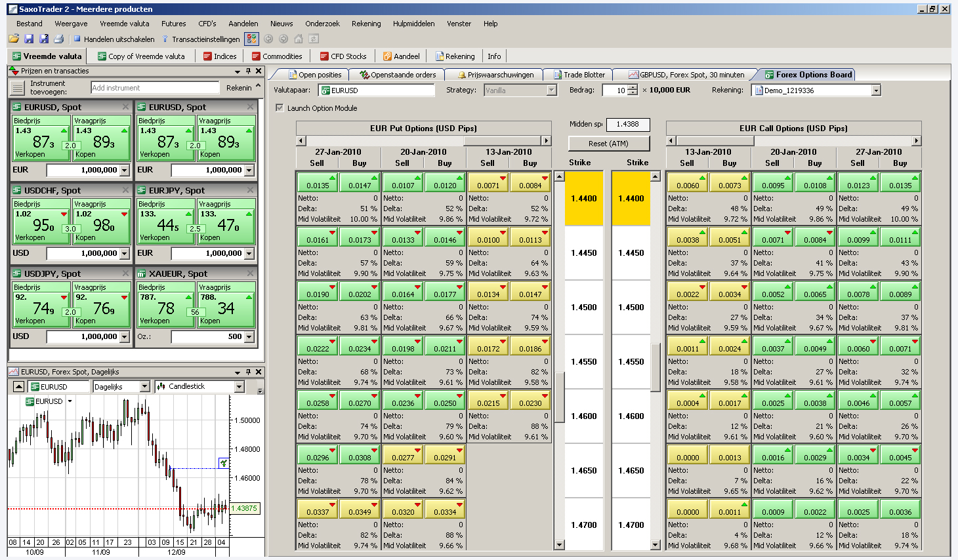The image size is (958, 560).
Task: Click call options horizontal scrollbar thumb
Action: (715, 140)
